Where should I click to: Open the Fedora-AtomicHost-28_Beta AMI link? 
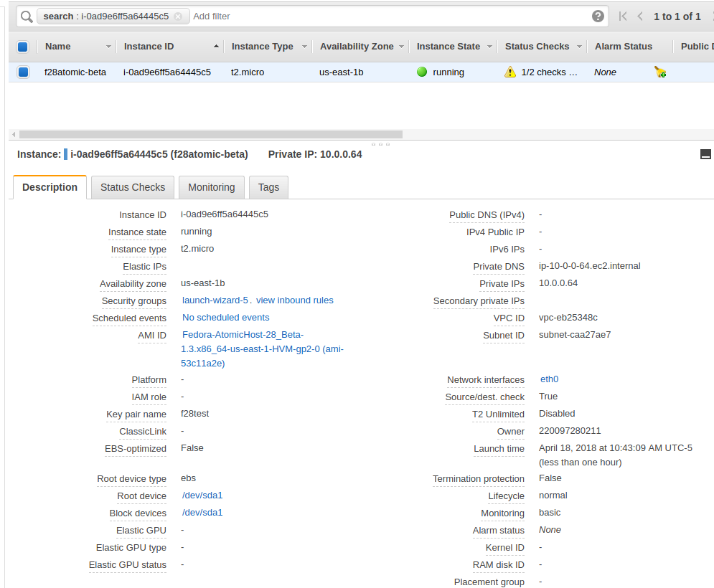pyautogui.click(x=263, y=349)
